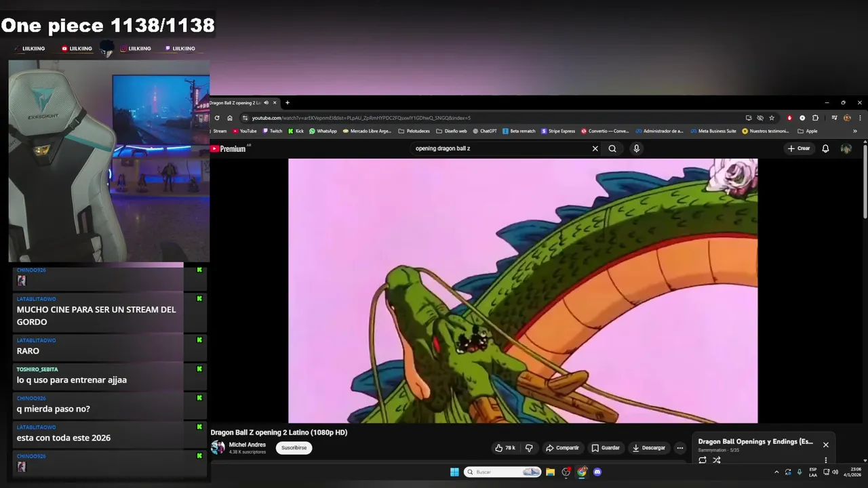Screen dimensions: 868x488
Task: Open YouTube notifications bell
Action: (825, 148)
